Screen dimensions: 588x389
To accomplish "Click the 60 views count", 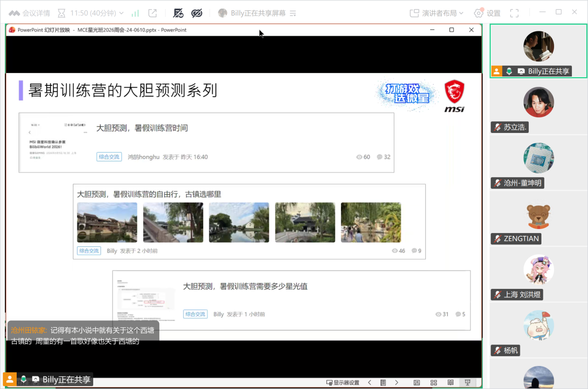I will (x=363, y=157).
